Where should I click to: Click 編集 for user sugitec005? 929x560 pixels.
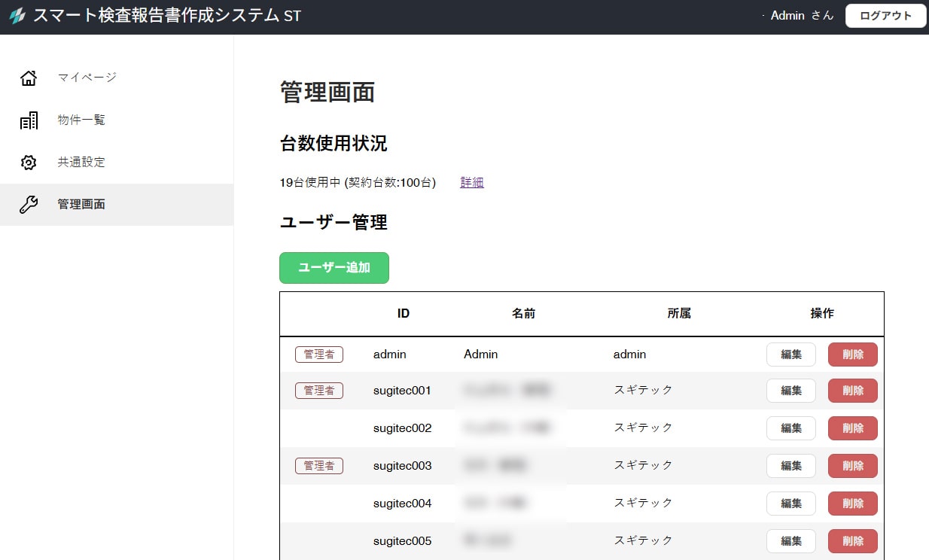[x=790, y=541]
